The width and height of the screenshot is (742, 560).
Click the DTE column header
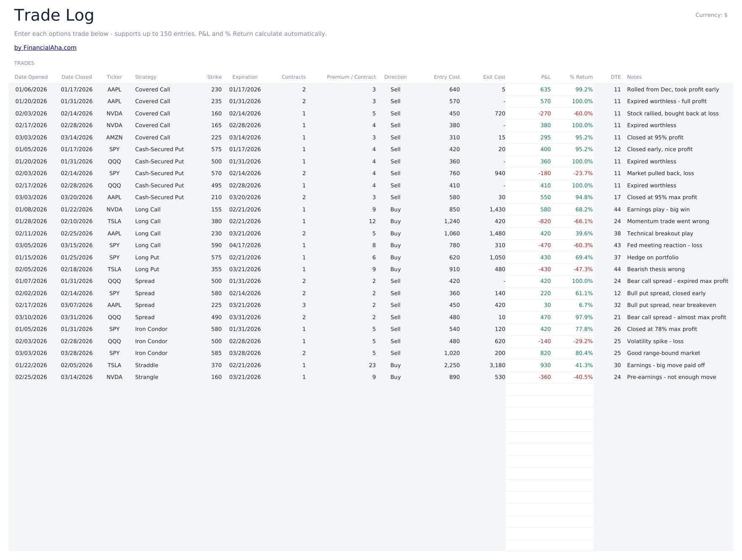[x=616, y=77]
